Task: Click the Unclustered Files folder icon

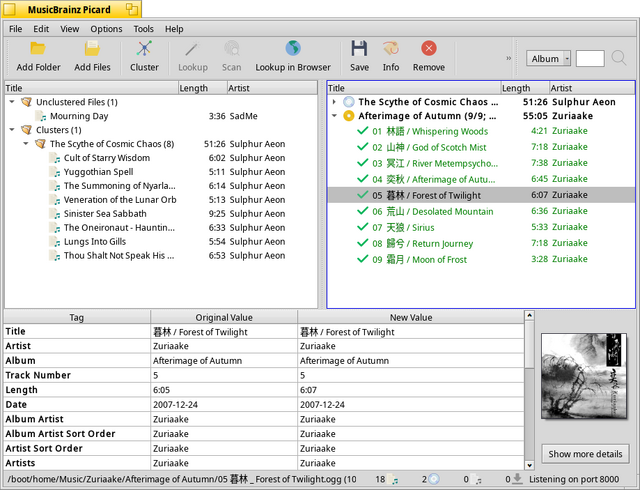Action: click(x=27, y=102)
